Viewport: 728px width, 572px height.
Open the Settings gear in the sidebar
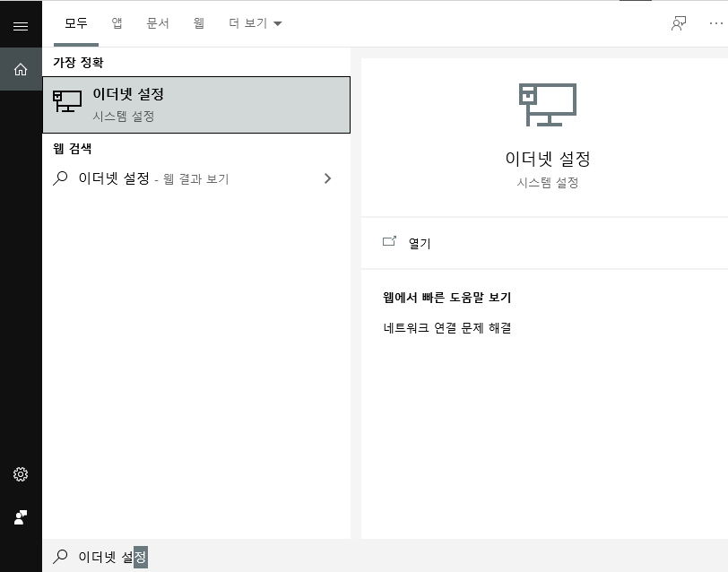(x=21, y=474)
